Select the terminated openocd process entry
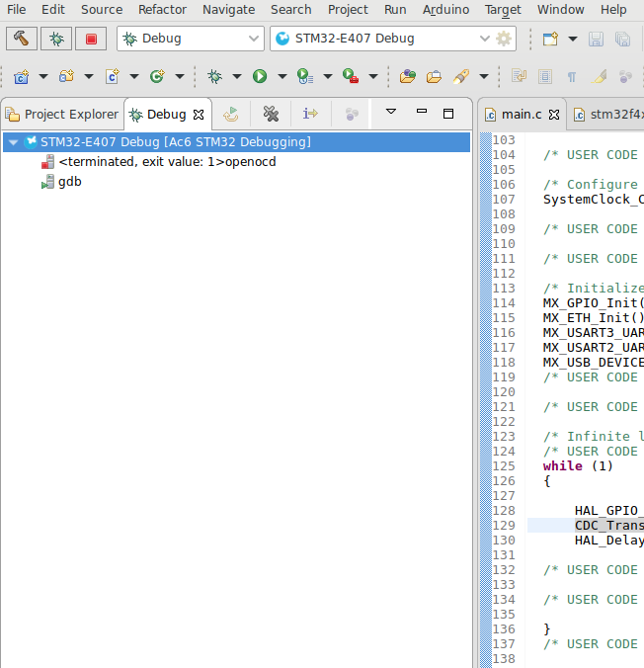This screenshot has width=644, height=668. [x=166, y=162]
